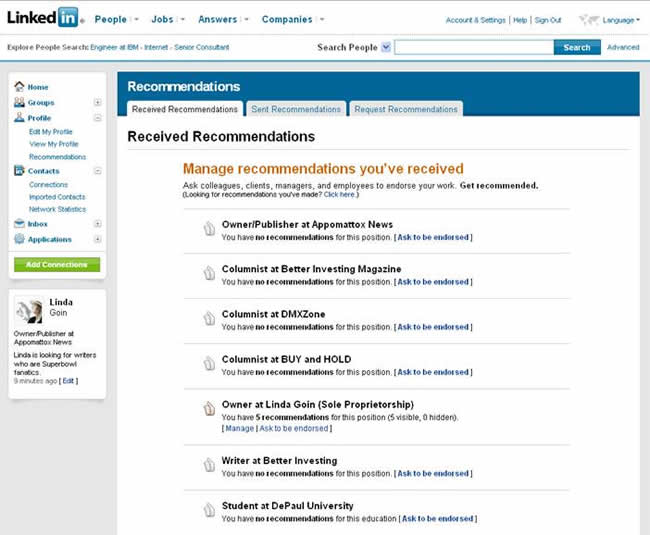
Task: Switch to Received Recommendations tab
Action: pos(185,109)
